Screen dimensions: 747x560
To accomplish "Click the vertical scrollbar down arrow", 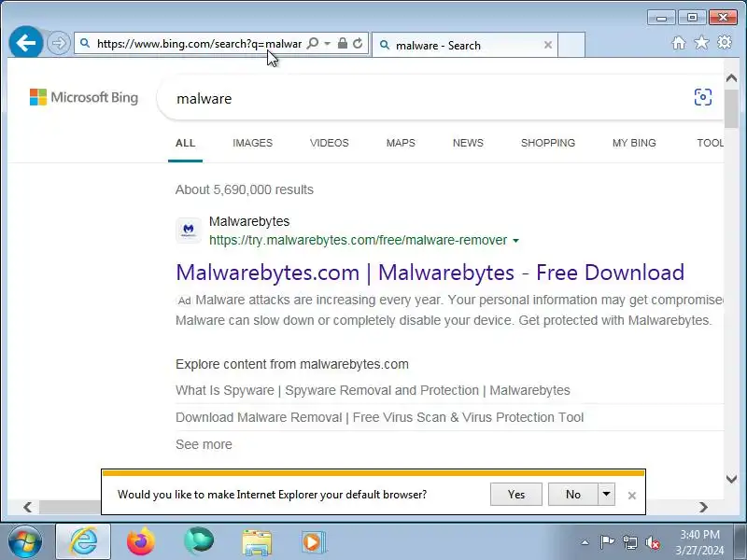I will (x=731, y=479).
